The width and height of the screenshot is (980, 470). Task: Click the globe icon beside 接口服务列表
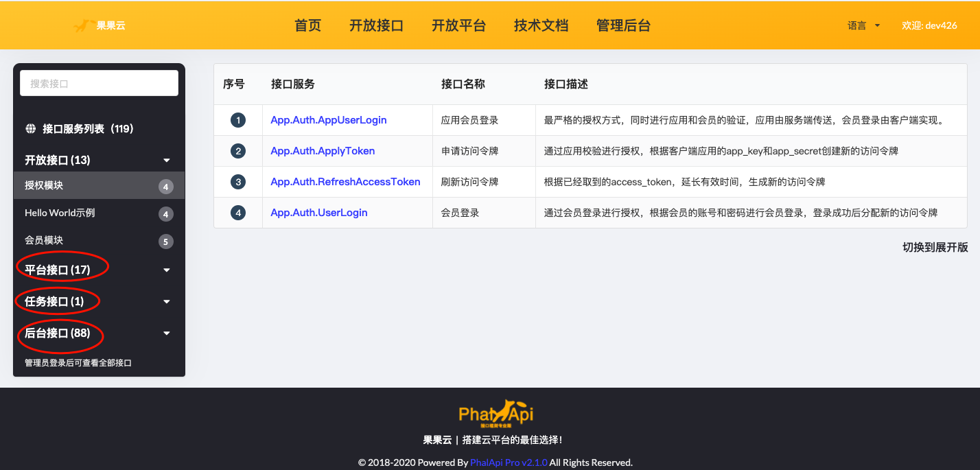(31, 128)
